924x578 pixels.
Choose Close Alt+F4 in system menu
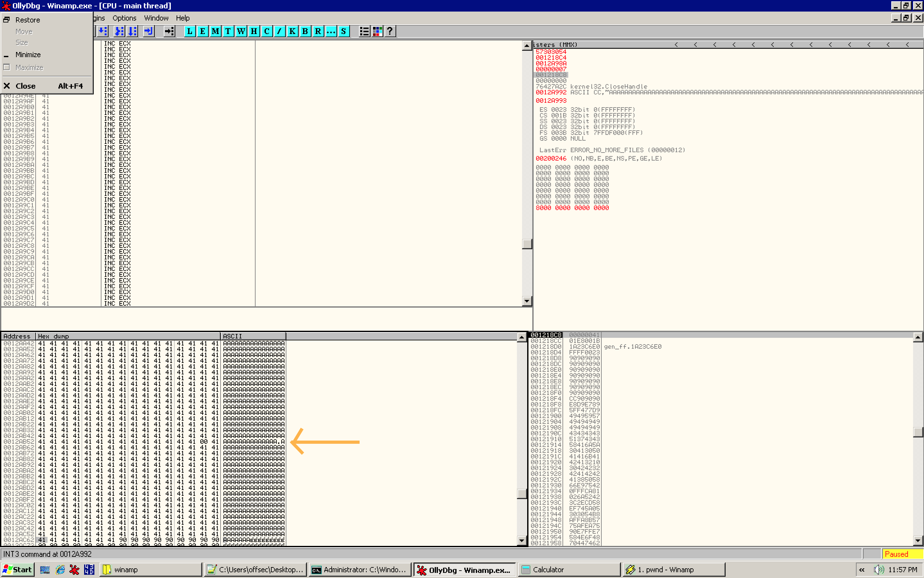[x=47, y=86]
